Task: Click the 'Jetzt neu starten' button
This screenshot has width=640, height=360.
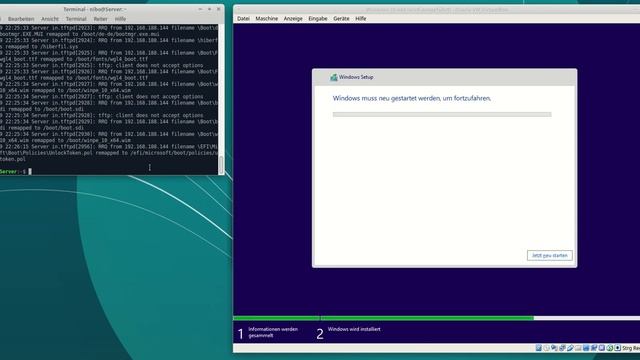Action: (x=549, y=256)
